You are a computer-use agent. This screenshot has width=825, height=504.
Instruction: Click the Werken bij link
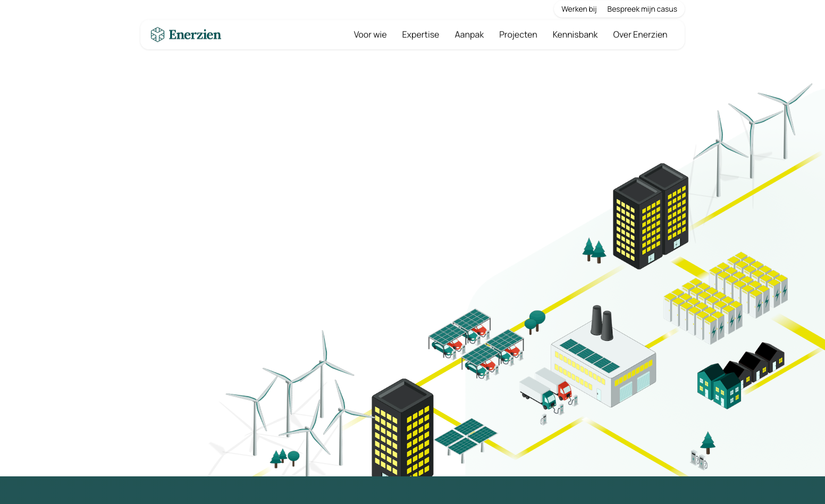(x=579, y=9)
